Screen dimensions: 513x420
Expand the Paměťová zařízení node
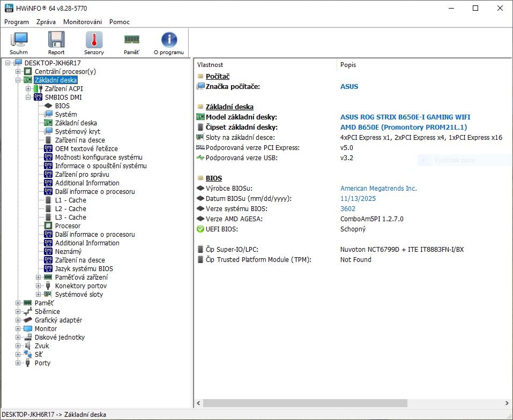(38, 277)
